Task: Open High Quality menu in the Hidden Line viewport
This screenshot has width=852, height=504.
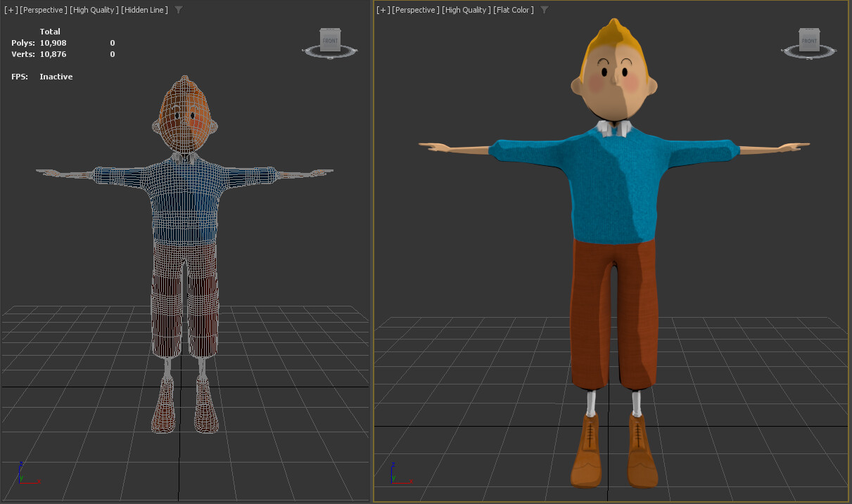Action: pyautogui.click(x=94, y=10)
